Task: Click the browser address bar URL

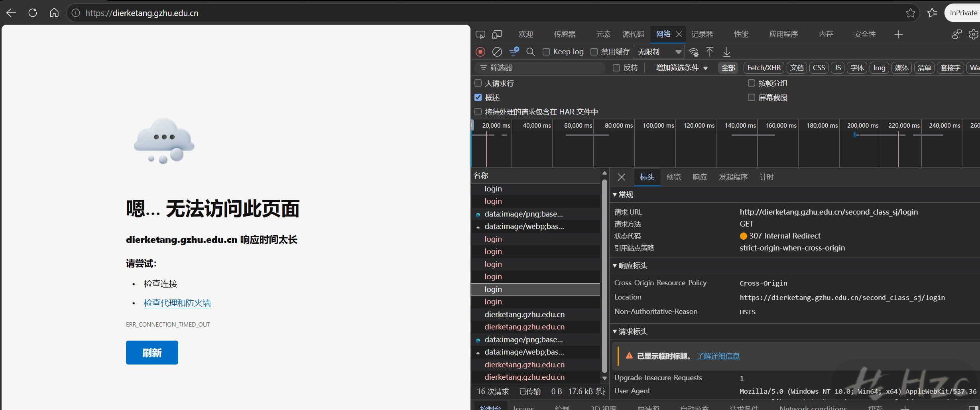Action: click(142, 13)
